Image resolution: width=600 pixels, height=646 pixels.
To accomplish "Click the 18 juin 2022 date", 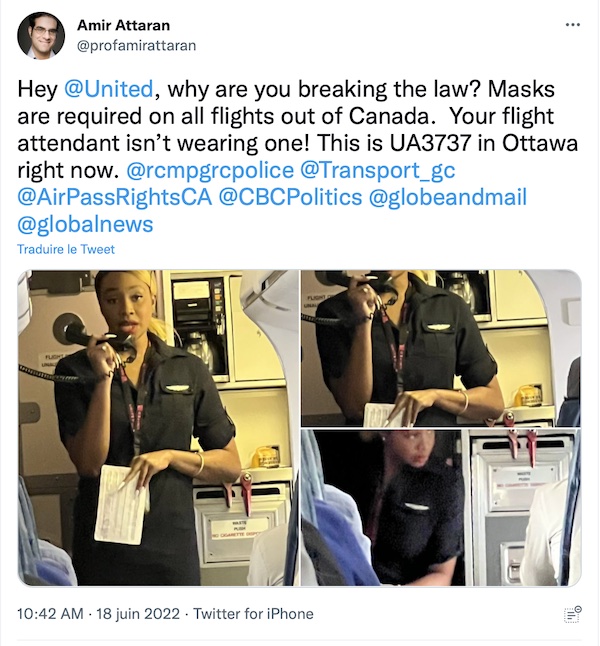I will point(138,614).
